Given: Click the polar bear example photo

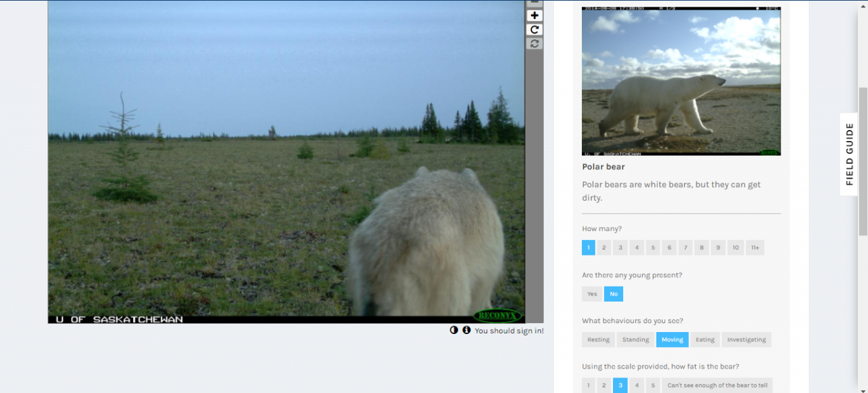Looking at the screenshot, I should (681, 81).
